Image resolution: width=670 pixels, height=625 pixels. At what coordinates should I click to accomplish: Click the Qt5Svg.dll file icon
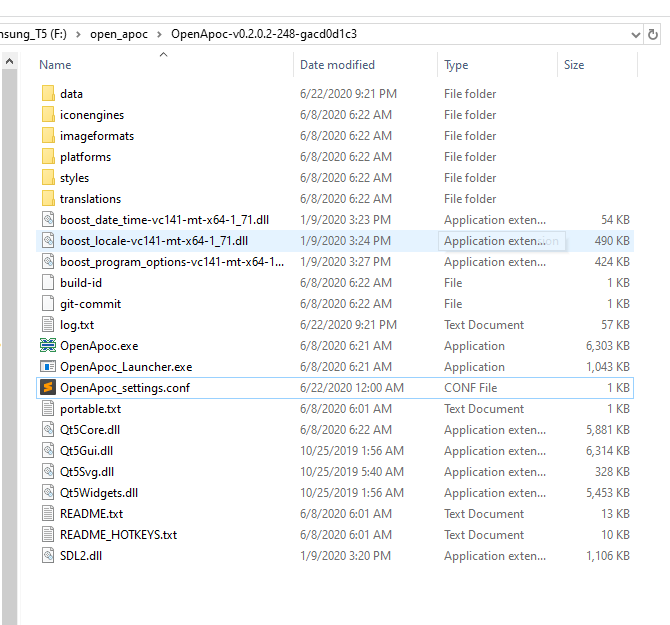[x=48, y=472]
